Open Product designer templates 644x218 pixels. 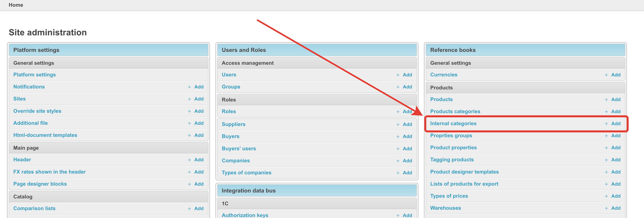(x=464, y=172)
